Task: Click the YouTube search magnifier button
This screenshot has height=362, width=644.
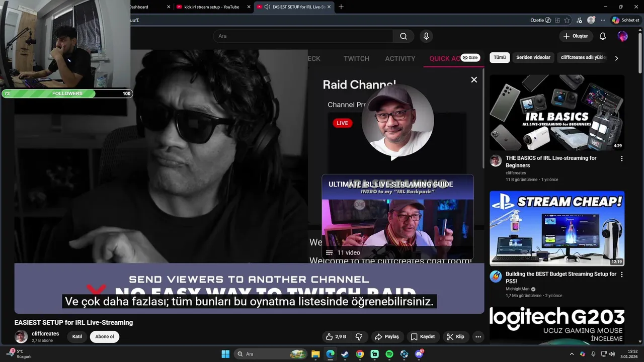Action: tap(404, 36)
